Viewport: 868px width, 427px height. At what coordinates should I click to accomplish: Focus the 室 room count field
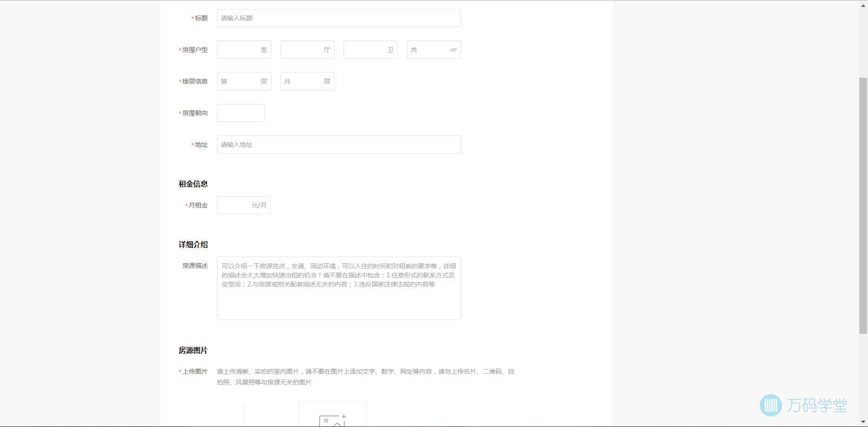coord(244,50)
